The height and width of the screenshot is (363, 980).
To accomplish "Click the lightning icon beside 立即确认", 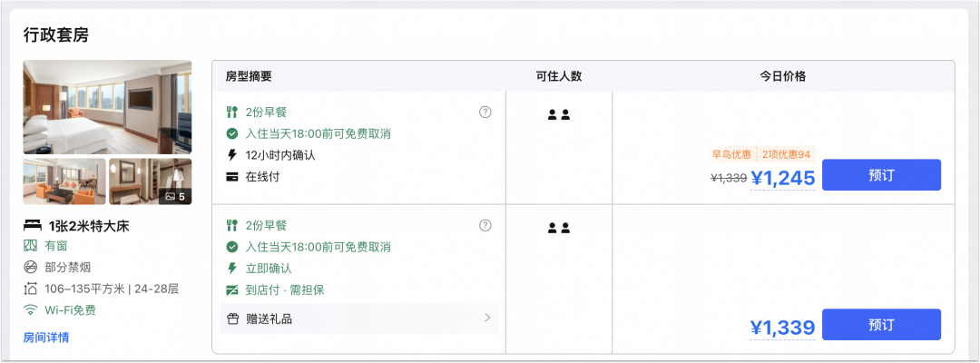I will (232, 269).
